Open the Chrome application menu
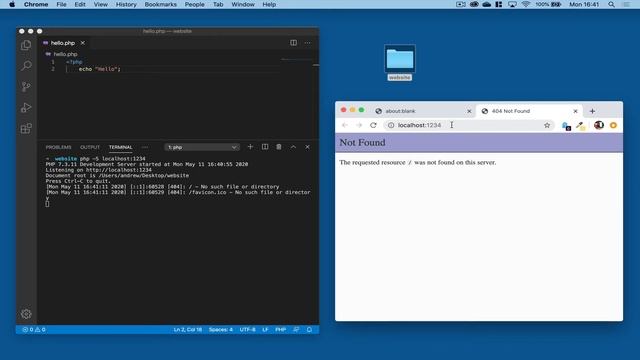 coord(36,4)
